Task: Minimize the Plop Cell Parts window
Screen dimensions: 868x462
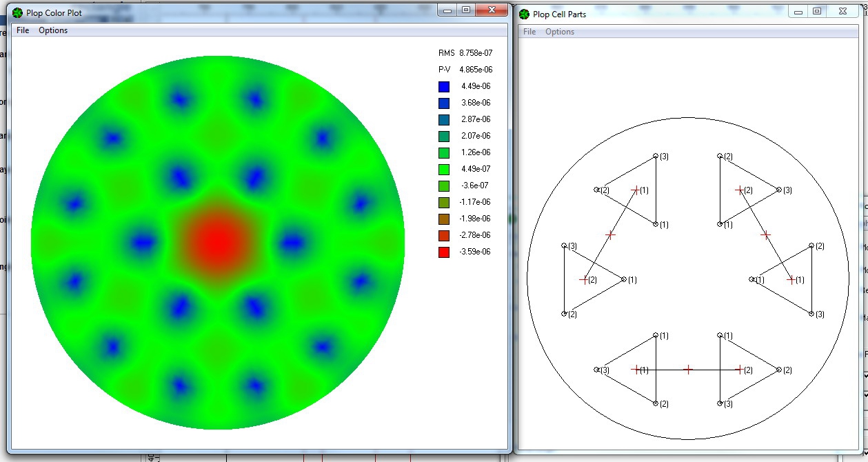Action: pyautogui.click(x=799, y=11)
